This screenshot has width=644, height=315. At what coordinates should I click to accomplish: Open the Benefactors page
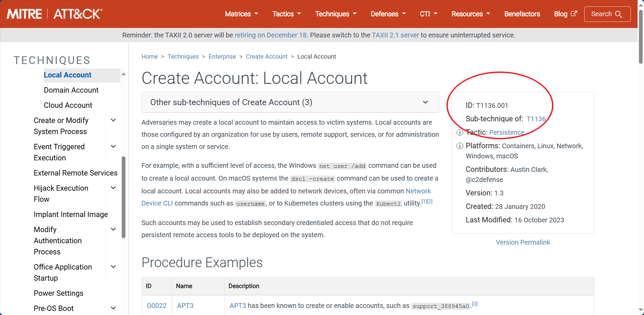(522, 14)
